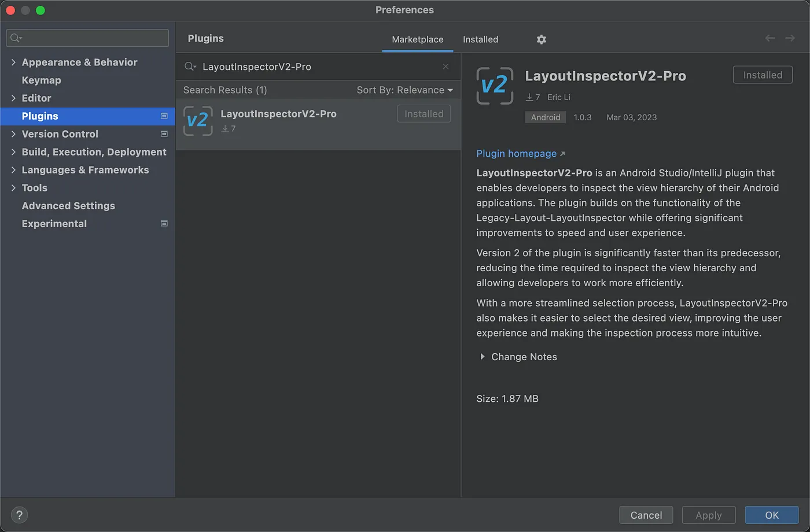Open the plugins settings gear menu
The height and width of the screenshot is (532, 810).
[541, 39]
